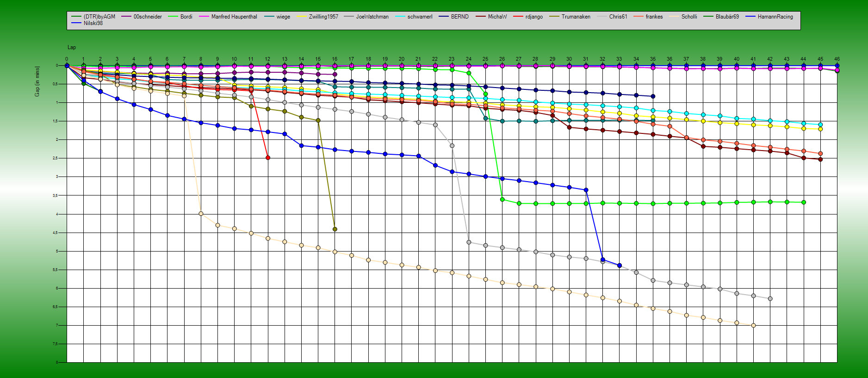Viewport: 868px width, 378px height.
Task: Click BERND's final navy point at lap 35
Action: [653, 96]
